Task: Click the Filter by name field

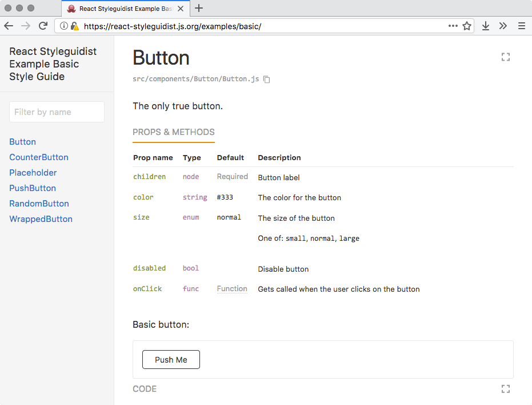Action: click(x=57, y=112)
